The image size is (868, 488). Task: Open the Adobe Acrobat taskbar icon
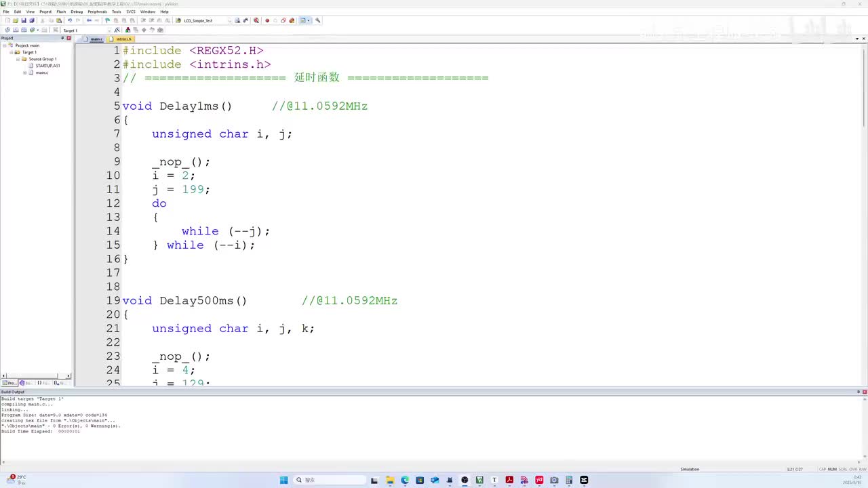pyautogui.click(x=509, y=480)
